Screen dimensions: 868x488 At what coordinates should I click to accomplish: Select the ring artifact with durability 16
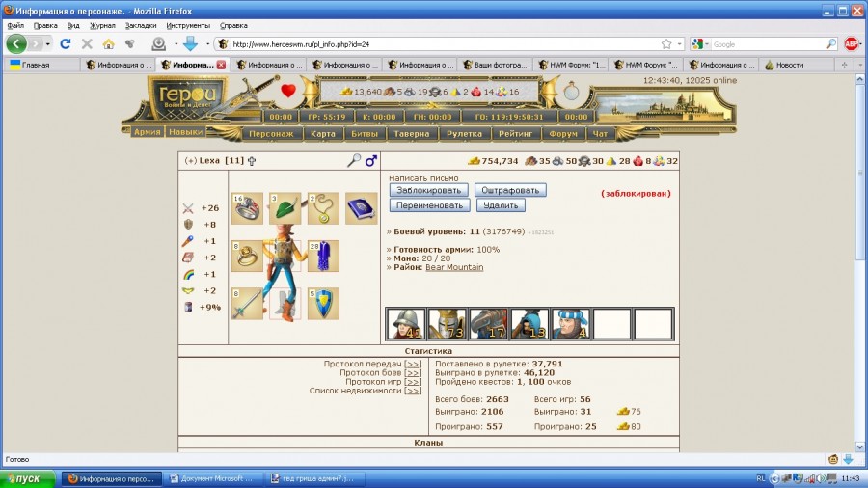coord(247,208)
